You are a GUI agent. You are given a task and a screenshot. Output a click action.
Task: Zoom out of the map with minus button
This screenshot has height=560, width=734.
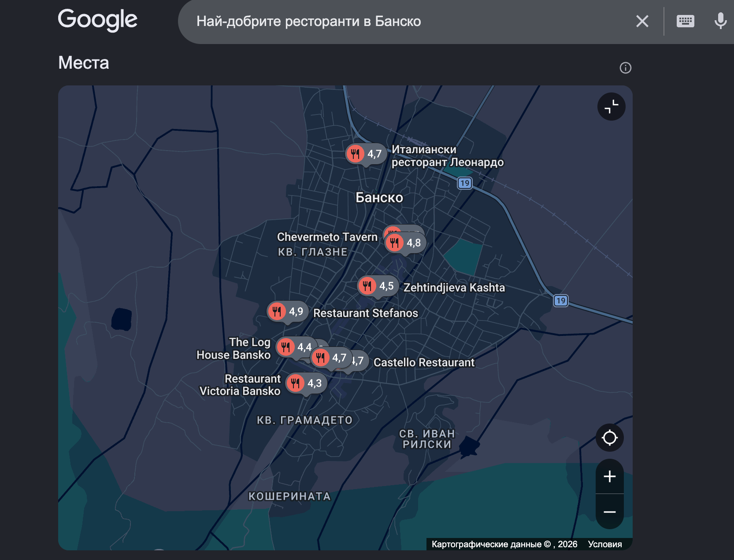point(609,512)
